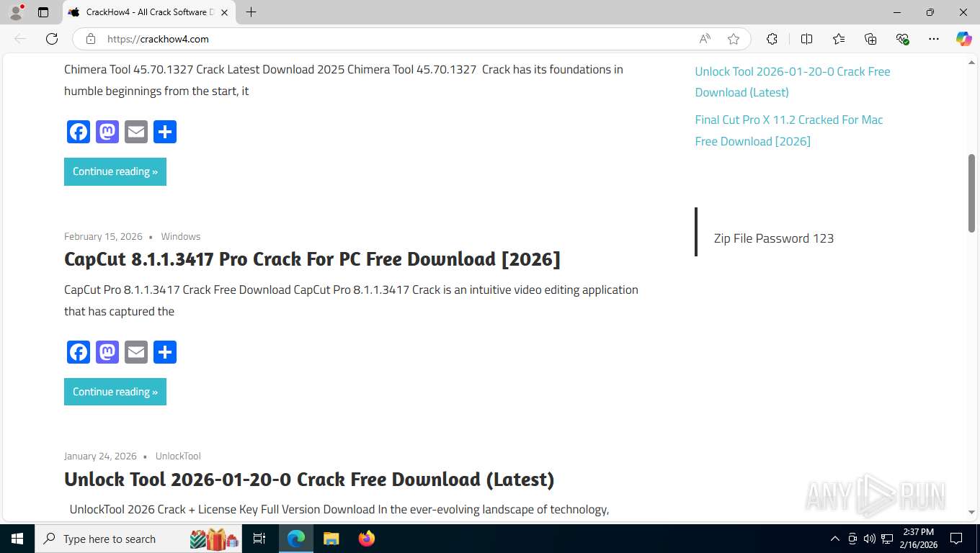Open February 15, 2026 date link
980x553 pixels.
pyautogui.click(x=103, y=236)
